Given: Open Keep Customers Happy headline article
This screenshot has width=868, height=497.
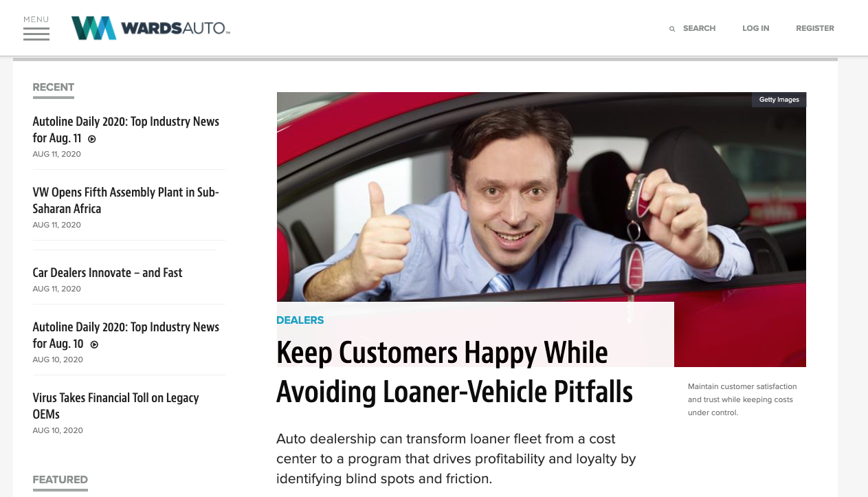Looking at the screenshot, I should click(x=454, y=372).
